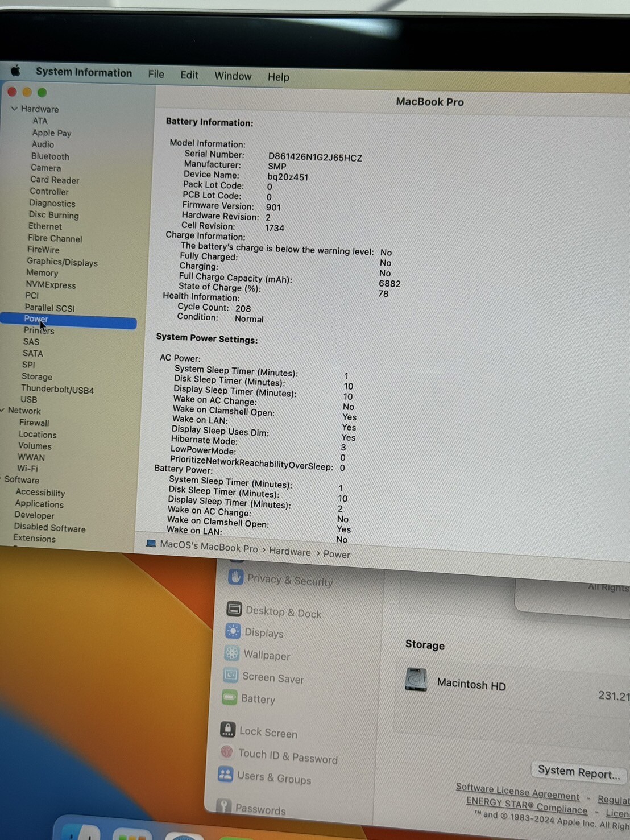
Task: Select Locations under Network
Action: [x=38, y=434]
